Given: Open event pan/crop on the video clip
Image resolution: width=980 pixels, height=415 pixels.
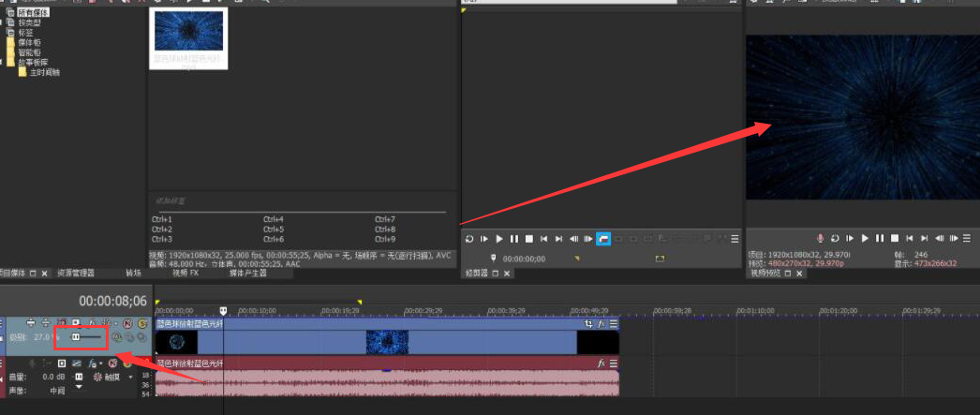Looking at the screenshot, I should (588, 324).
